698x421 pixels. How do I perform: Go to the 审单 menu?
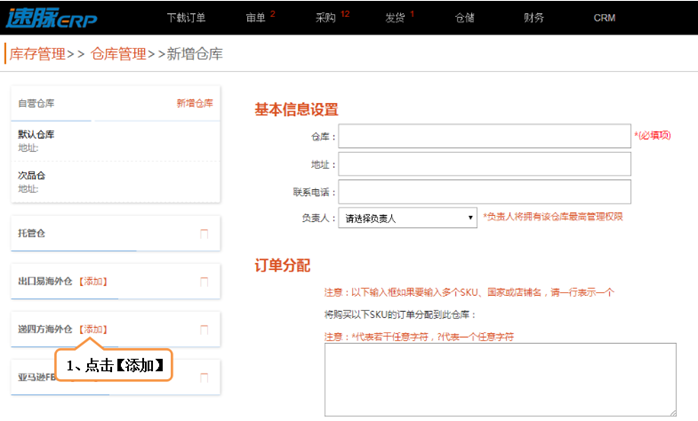(x=255, y=18)
